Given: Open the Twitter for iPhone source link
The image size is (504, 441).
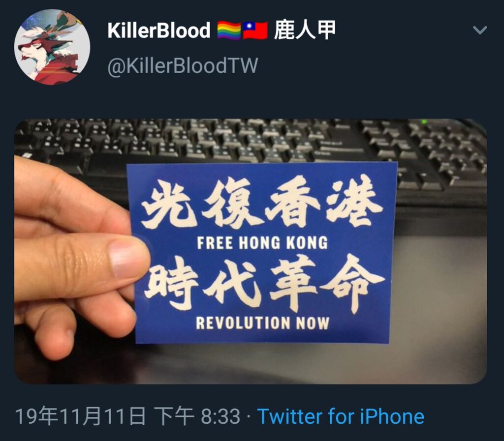Looking at the screenshot, I should click(341, 416).
